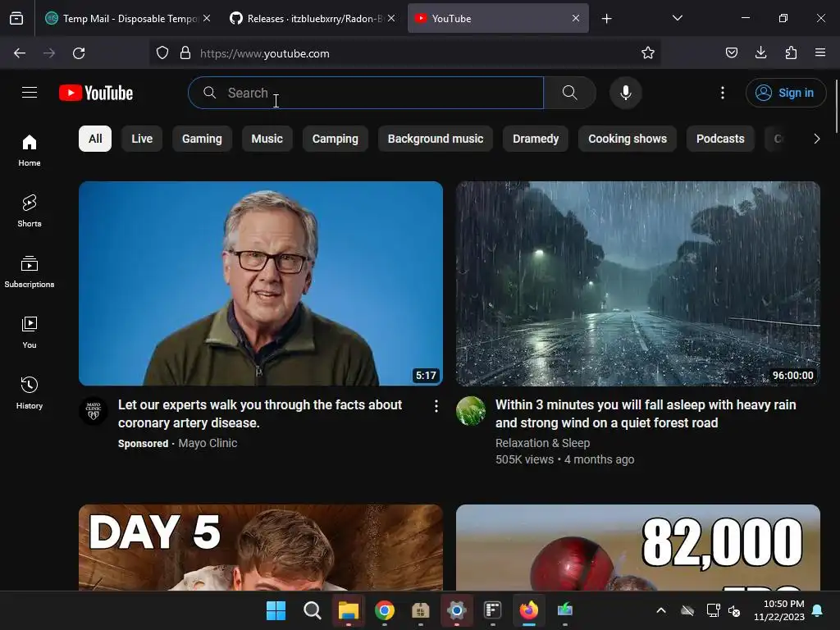The image size is (840, 630).
Task: Open the Relaxation & Sleep channel name link
Action: pos(543,443)
